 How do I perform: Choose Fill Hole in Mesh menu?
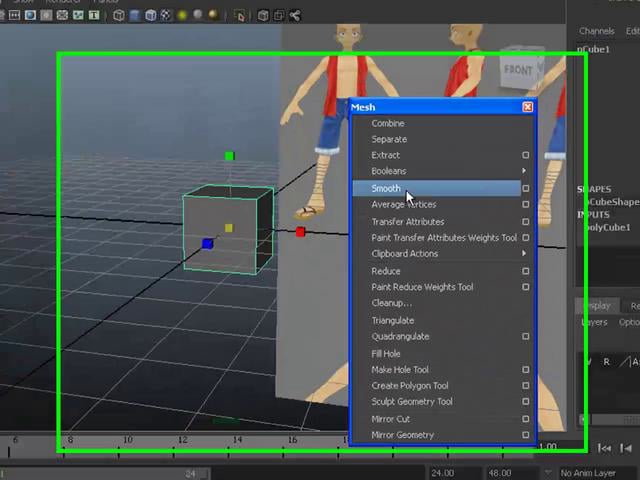(386, 354)
